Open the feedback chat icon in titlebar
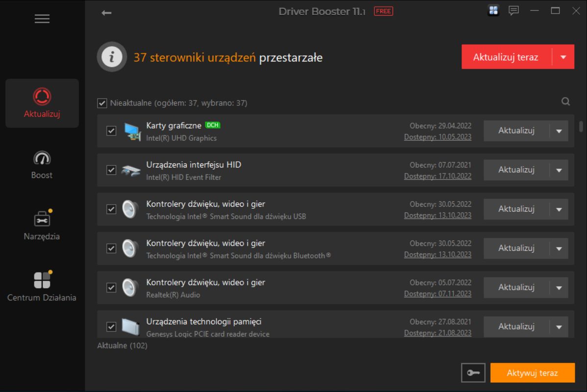This screenshot has height=392, width=587. 513,10
